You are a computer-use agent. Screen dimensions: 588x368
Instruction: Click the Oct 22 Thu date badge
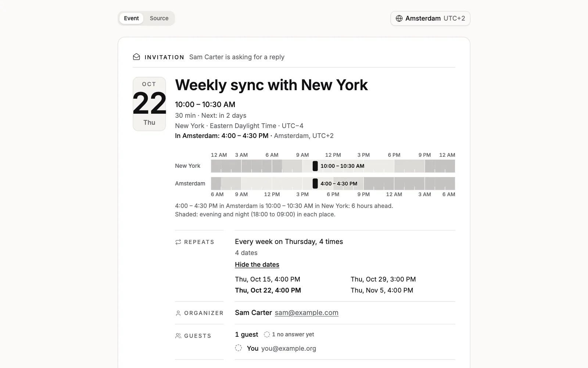click(x=149, y=104)
